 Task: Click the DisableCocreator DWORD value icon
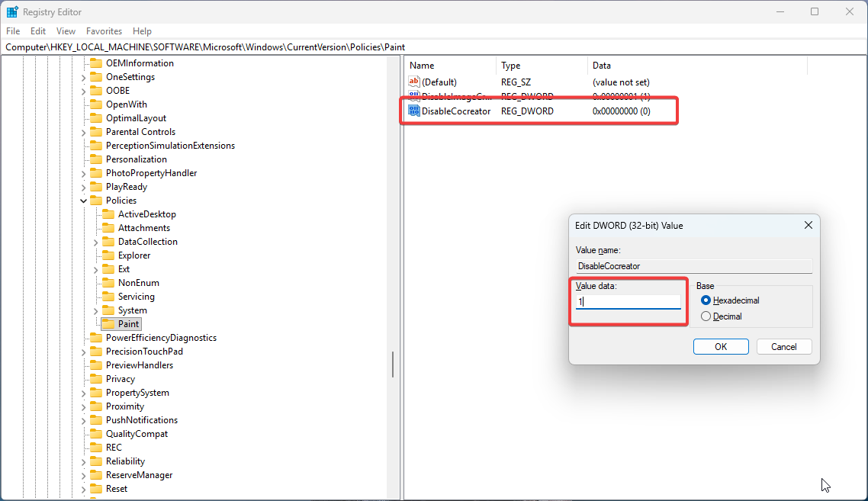(414, 111)
